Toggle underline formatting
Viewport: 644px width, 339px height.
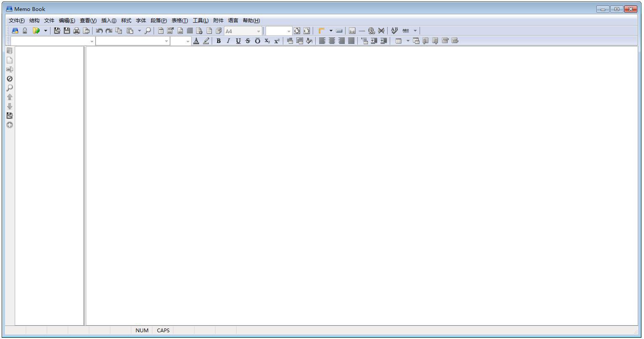[x=238, y=41]
